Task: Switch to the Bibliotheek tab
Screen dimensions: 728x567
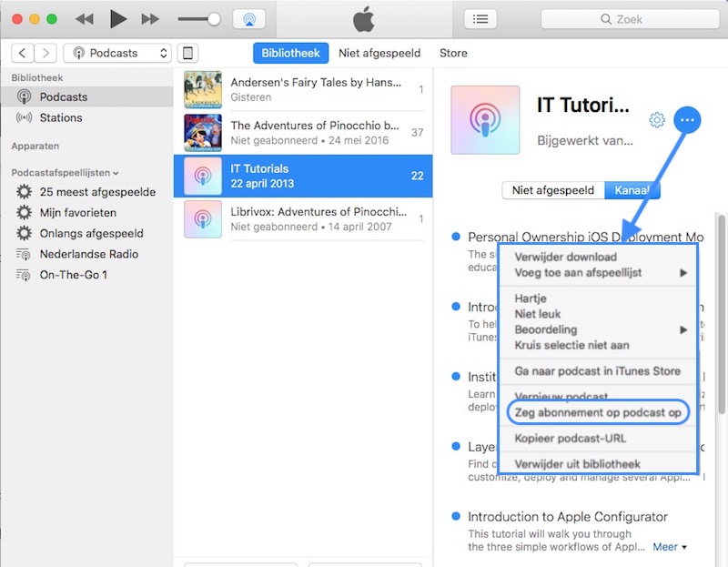Action: 290,53
